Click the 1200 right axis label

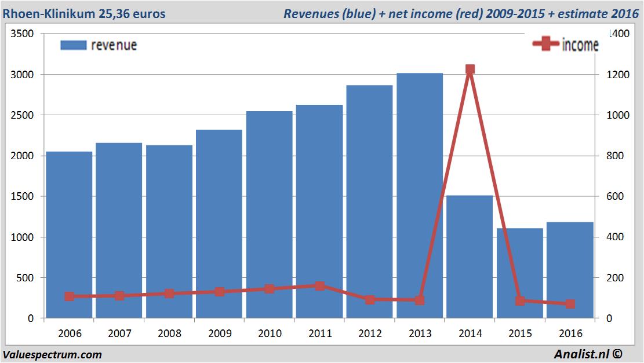(x=618, y=75)
